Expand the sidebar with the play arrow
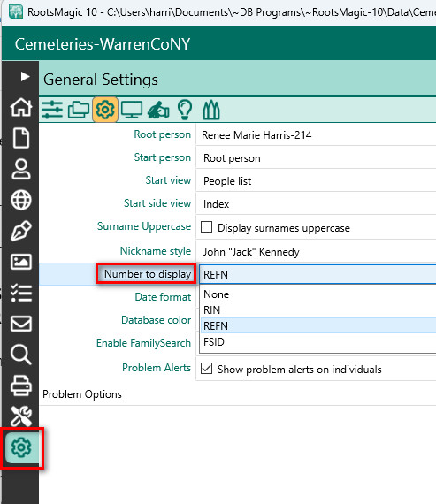This screenshot has height=504, width=436. 25,77
